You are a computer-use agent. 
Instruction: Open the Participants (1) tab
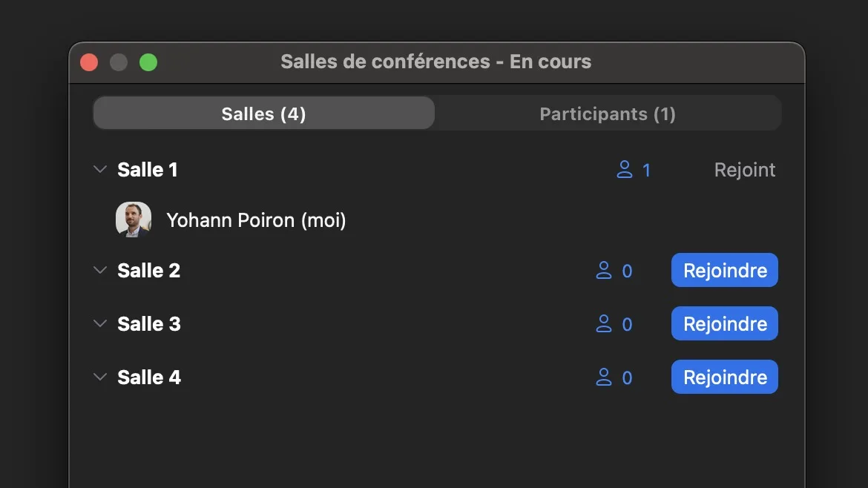[608, 113]
